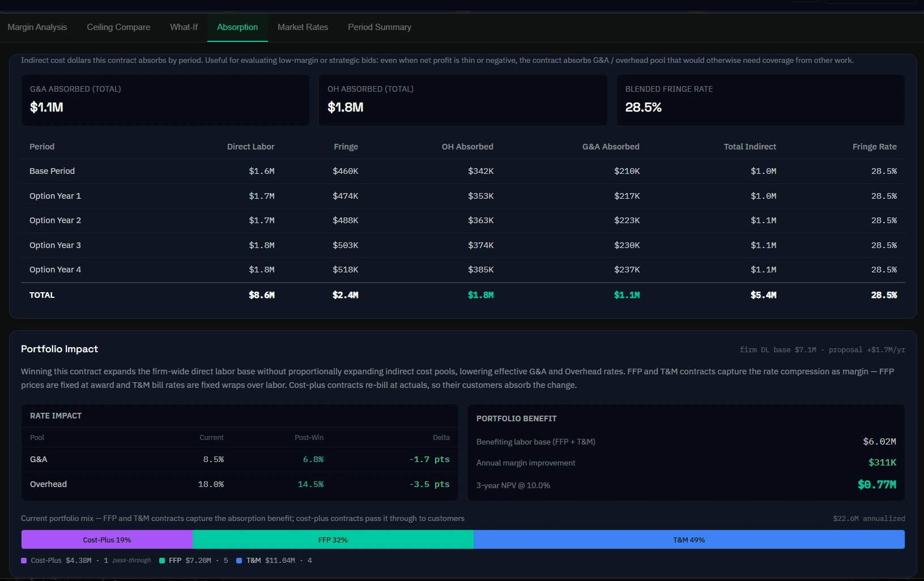This screenshot has width=924, height=581.
Task: Click benefiting labor base value $6.02M
Action: click(x=879, y=441)
